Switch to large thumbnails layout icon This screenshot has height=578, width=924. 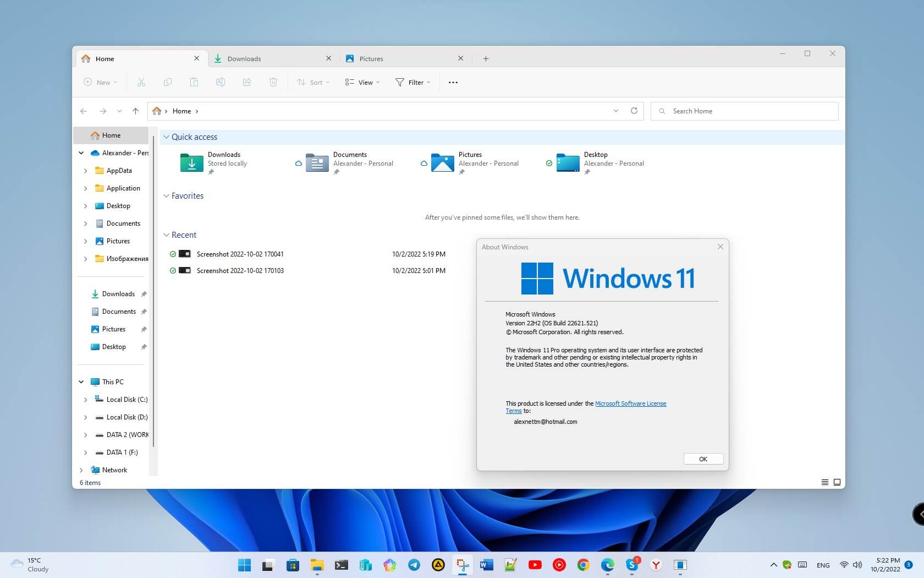click(x=837, y=482)
